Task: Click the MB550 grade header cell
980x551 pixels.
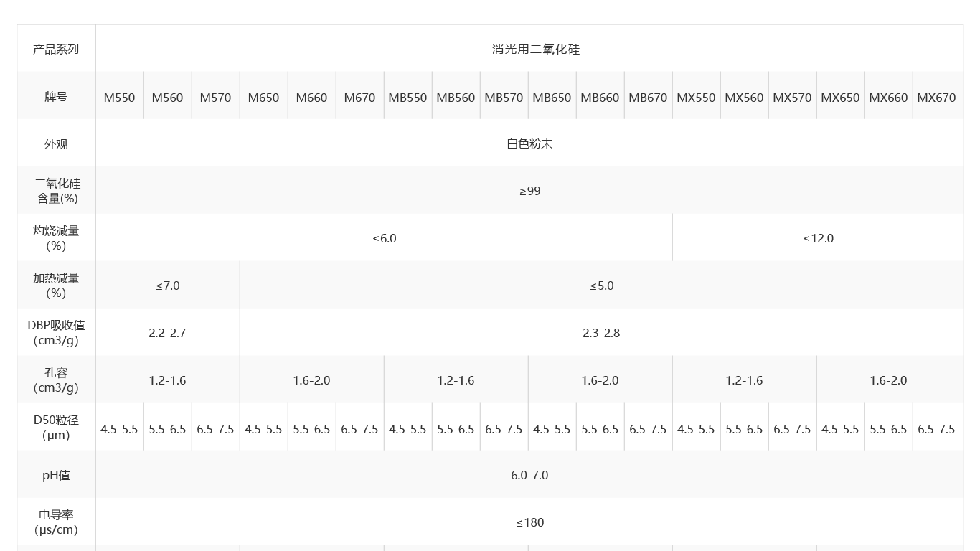Action: point(407,98)
